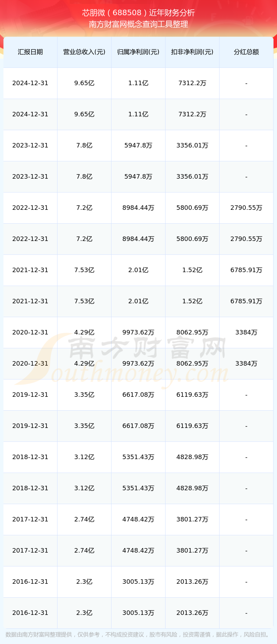This screenshot has width=277, height=644.
Task: Click the 南方财富网概念查询工具整理 subtitle
Action: [138, 24]
